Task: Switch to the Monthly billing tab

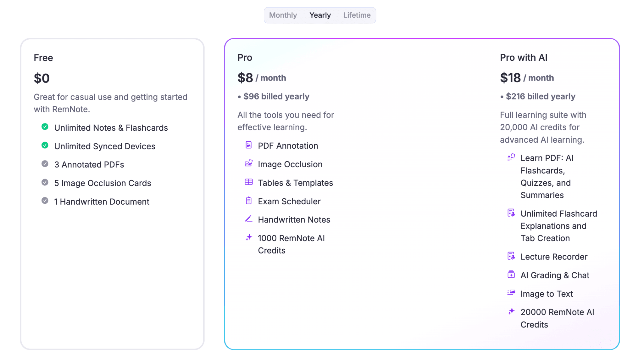Action: coord(283,15)
